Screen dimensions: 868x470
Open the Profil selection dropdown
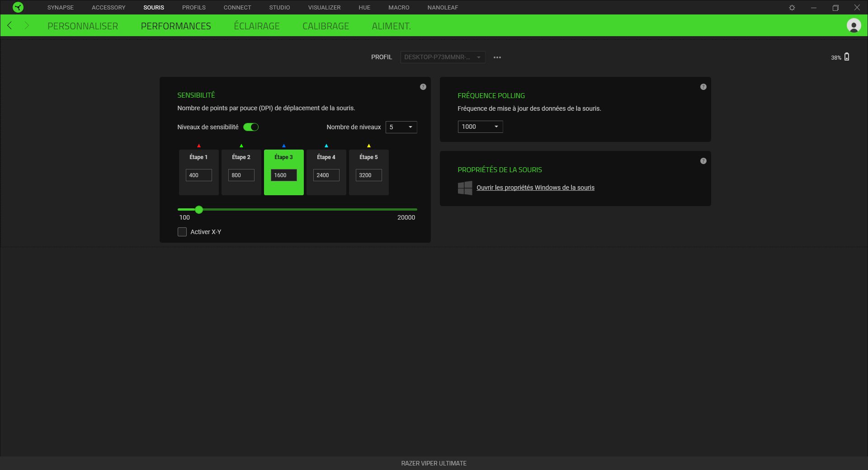point(443,57)
